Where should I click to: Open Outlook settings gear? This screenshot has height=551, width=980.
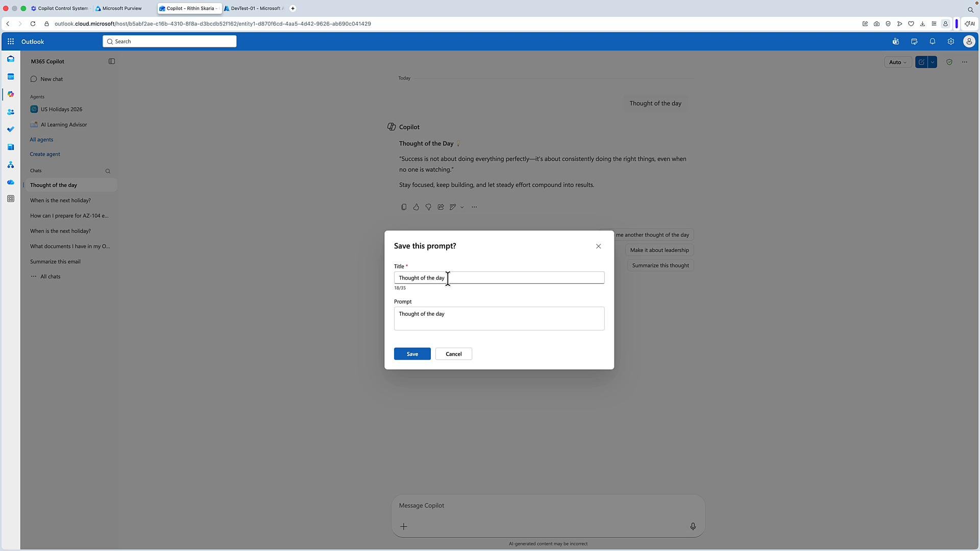point(951,42)
